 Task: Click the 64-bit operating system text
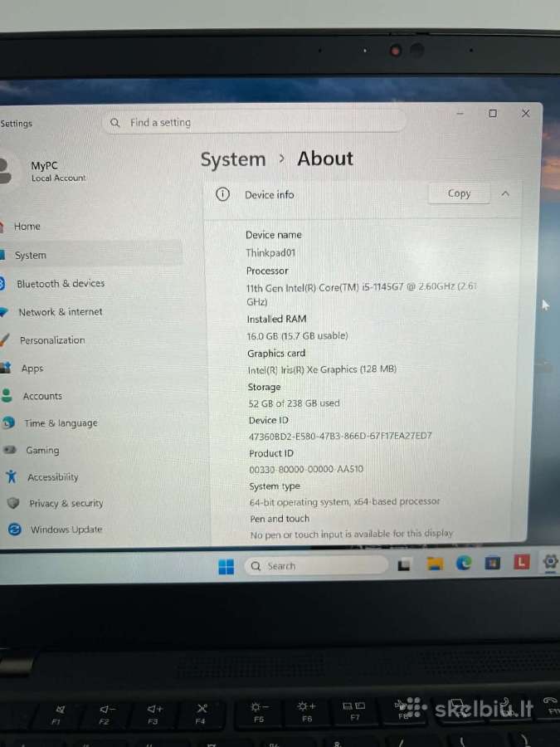(345, 501)
